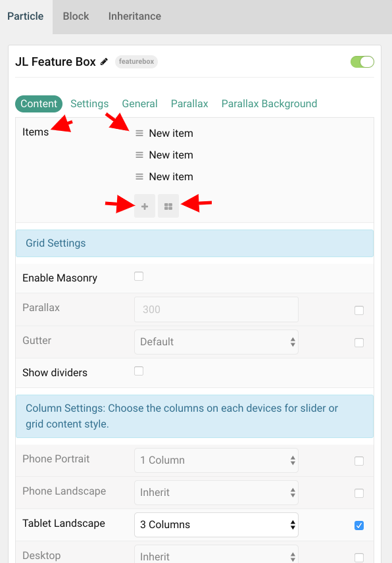Add a new item with plus button
Image resolution: width=392 pixels, height=563 pixels.
[145, 206]
